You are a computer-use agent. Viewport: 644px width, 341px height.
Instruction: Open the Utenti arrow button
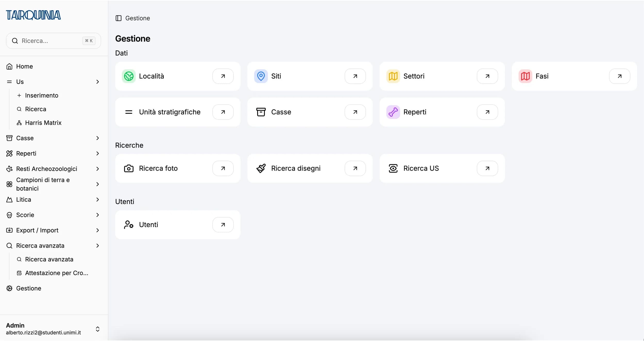click(223, 225)
